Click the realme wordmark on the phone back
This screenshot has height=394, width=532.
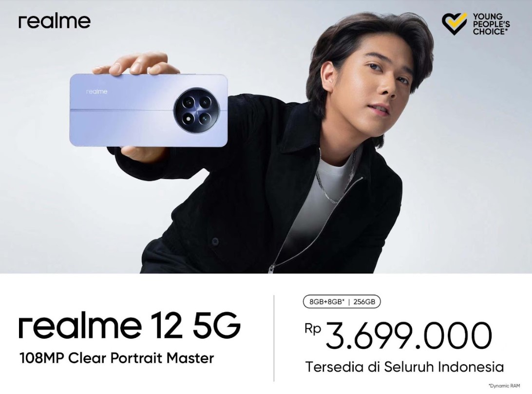(x=96, y=91)
